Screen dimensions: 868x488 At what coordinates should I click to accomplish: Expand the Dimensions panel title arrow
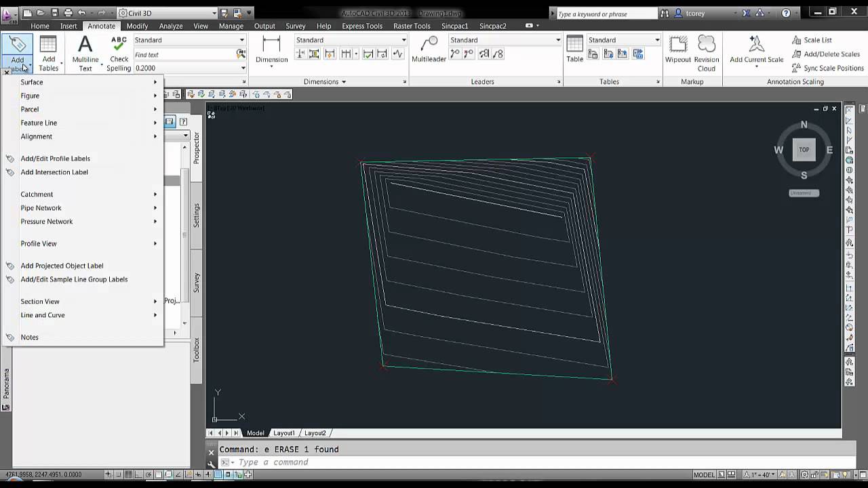[344, 82]
